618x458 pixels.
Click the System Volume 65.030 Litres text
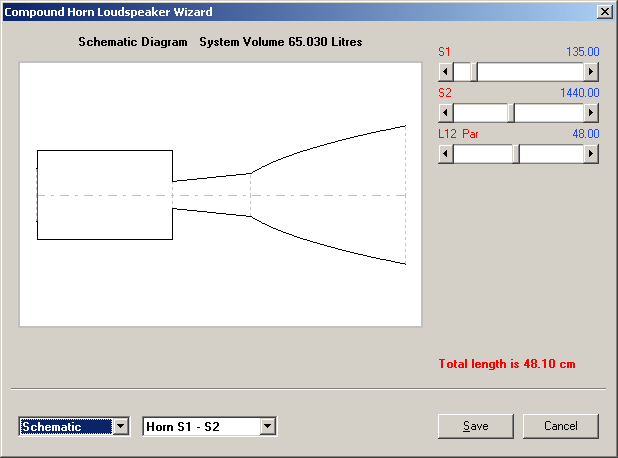tap(281, 42)
